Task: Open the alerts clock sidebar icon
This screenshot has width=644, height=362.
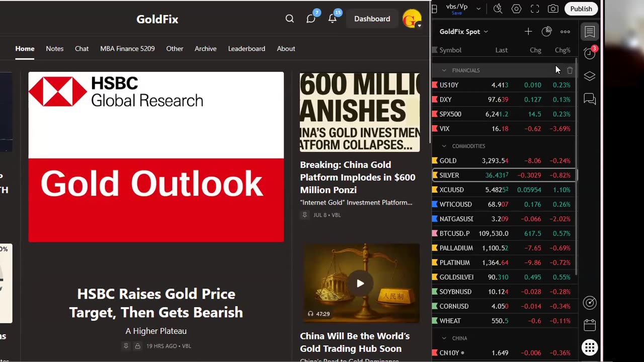Action: [x=590, y=53]
